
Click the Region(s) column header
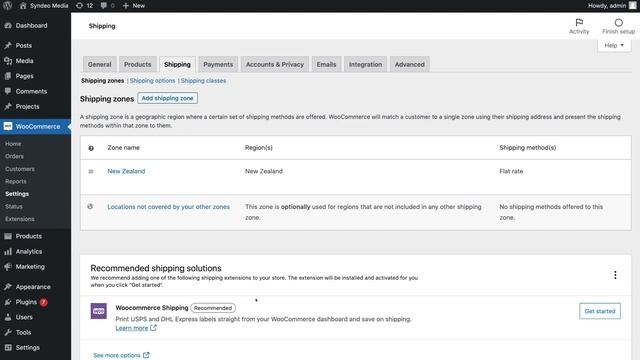point(258,148)
